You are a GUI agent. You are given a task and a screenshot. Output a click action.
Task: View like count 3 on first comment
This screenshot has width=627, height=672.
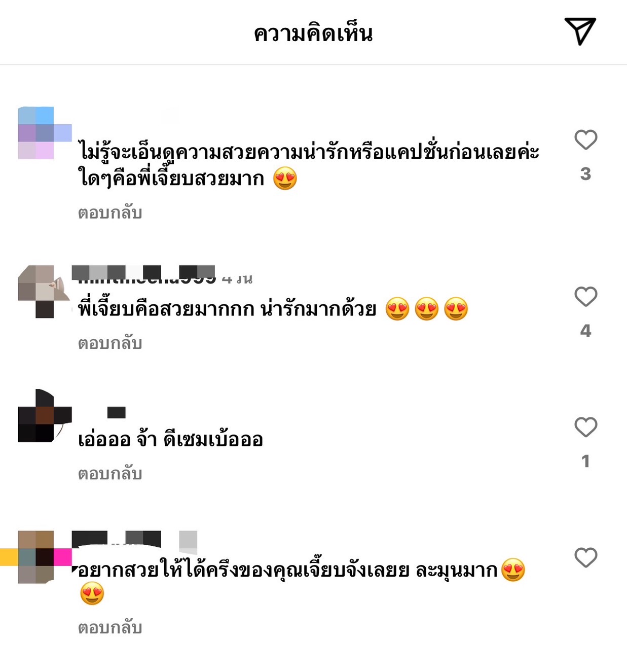pos(585,174)
